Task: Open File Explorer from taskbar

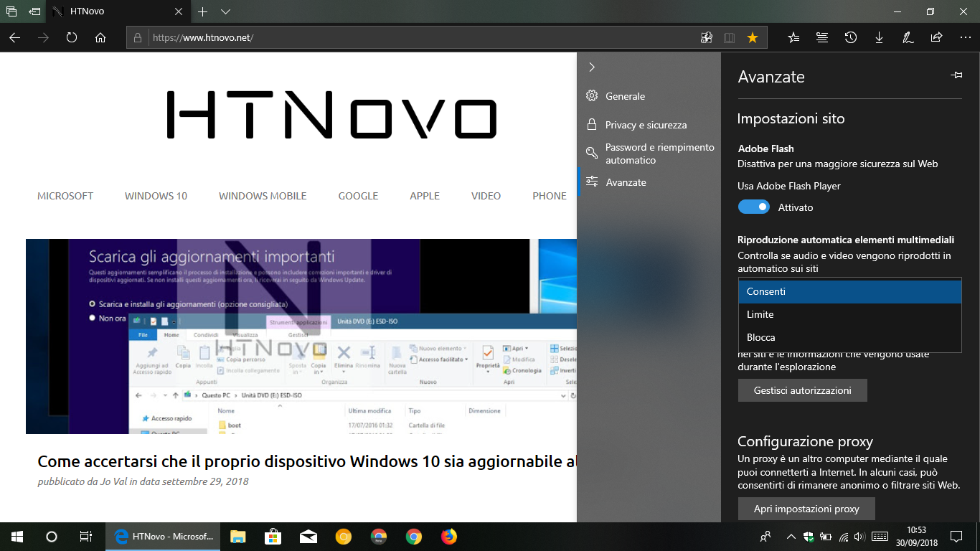Action: 237,536
